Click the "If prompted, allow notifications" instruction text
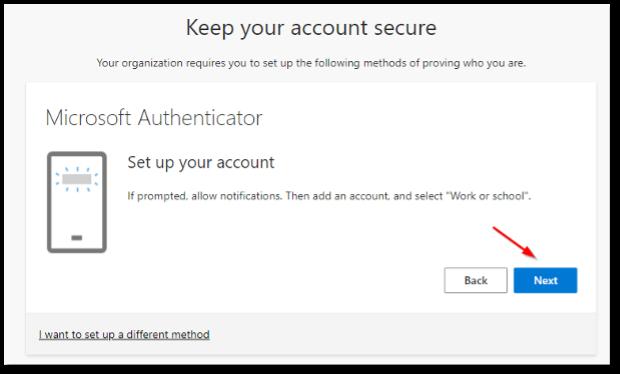 [204, 196]
